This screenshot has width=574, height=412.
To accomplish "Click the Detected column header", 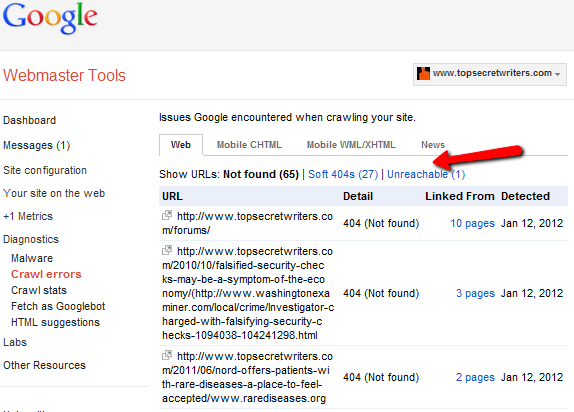I will click(x=525, y=196).
